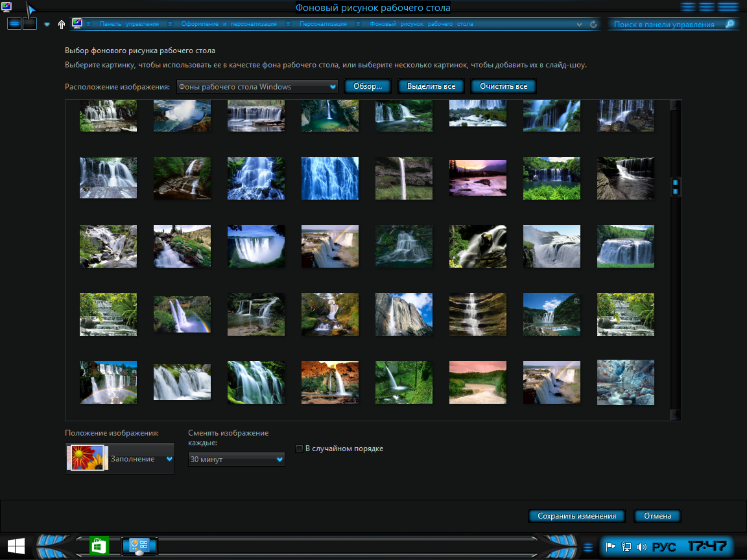Viewport: 747px width, 560px height.
Task: Click the Start button Windows logo
Action: coord(16,546)
